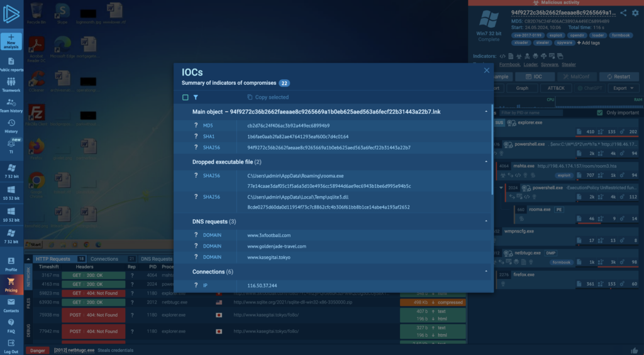Start a New analysis
644x355 pixels.
tap(11, 41)
